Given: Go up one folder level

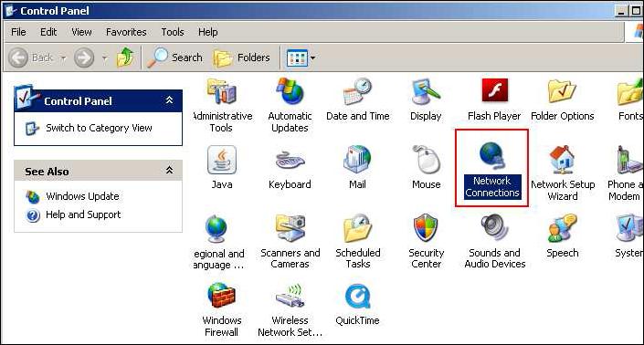Looking at the screenshot, I should (x=126, y=57).
